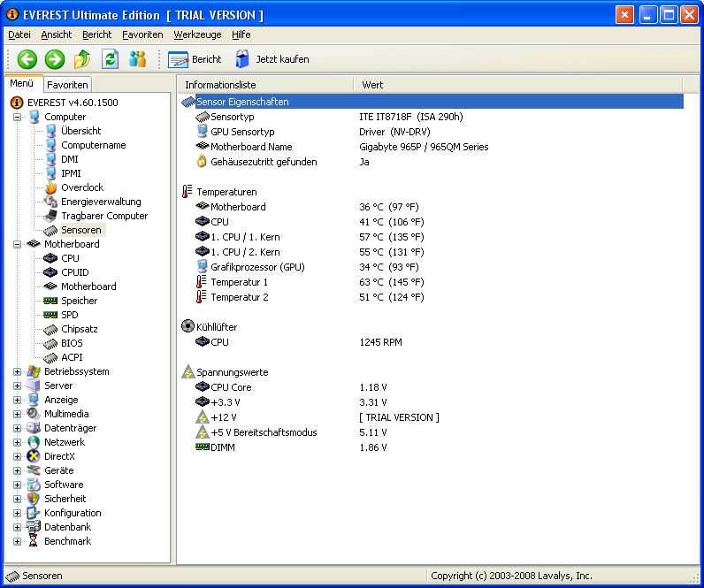
Task: Expand the DirectX node
Action: 17,456
